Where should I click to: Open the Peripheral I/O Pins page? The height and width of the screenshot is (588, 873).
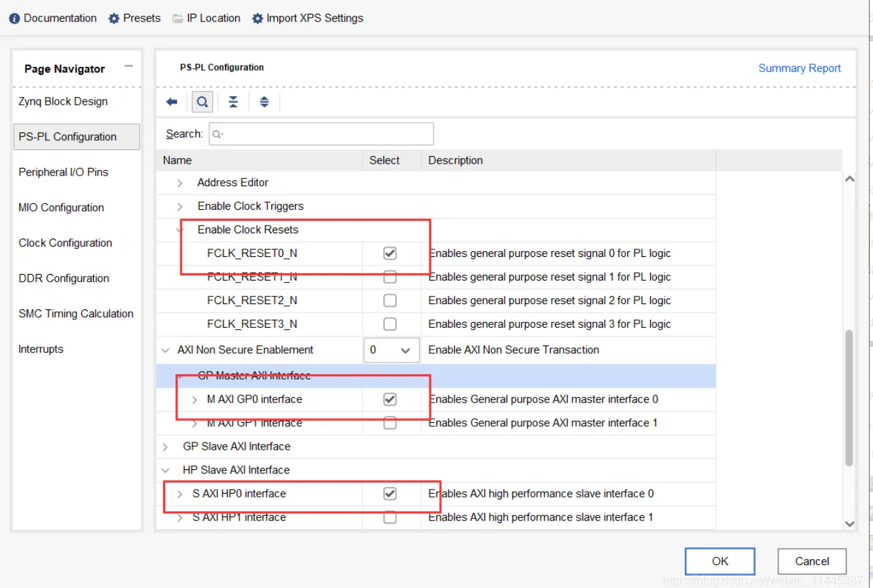click(64, 172)
